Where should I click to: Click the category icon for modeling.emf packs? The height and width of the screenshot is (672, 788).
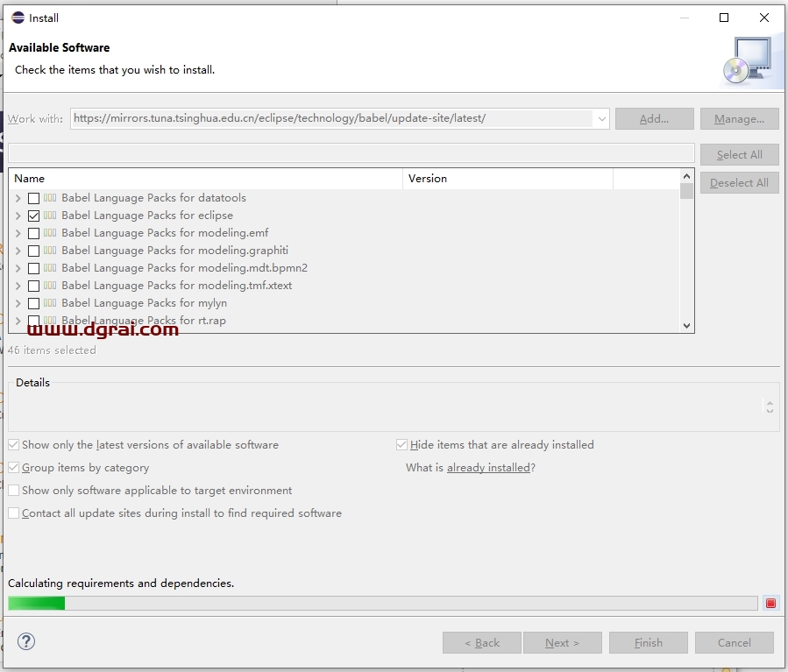click(x=50, y=233)
